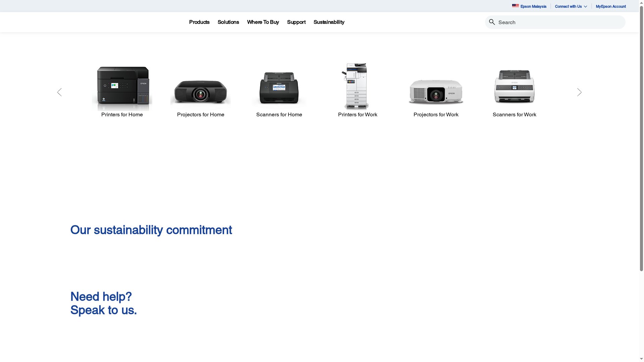The height and width of the screenshot is (362, 644).
Task: Click Where To Buy in navigation
Action: pos(263,22)
